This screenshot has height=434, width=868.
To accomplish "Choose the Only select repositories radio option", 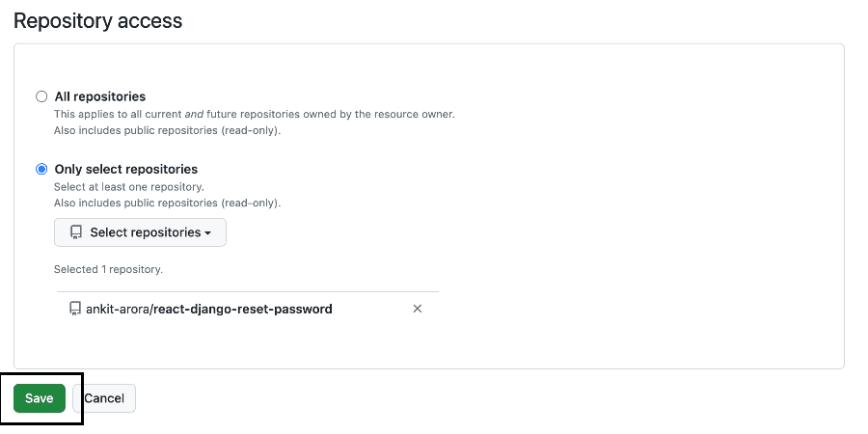I will point(41,169).
